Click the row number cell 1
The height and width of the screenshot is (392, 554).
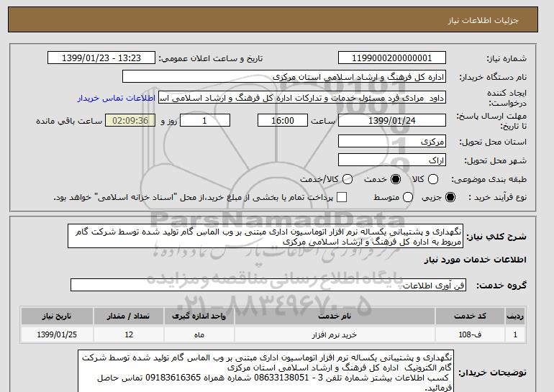(x=515, y=334)
